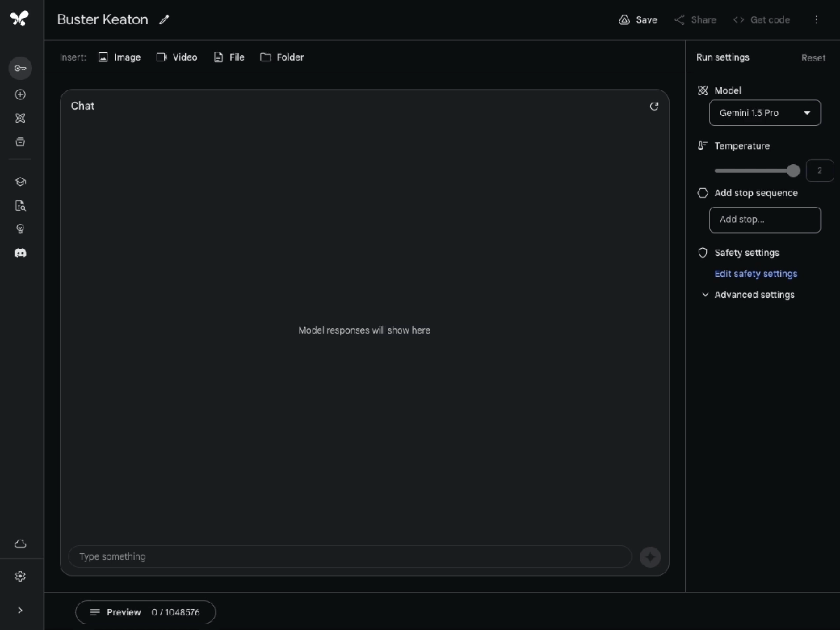840x630 pixels.
Task: Click the Temperature slider handle
Action: point(793,171)
